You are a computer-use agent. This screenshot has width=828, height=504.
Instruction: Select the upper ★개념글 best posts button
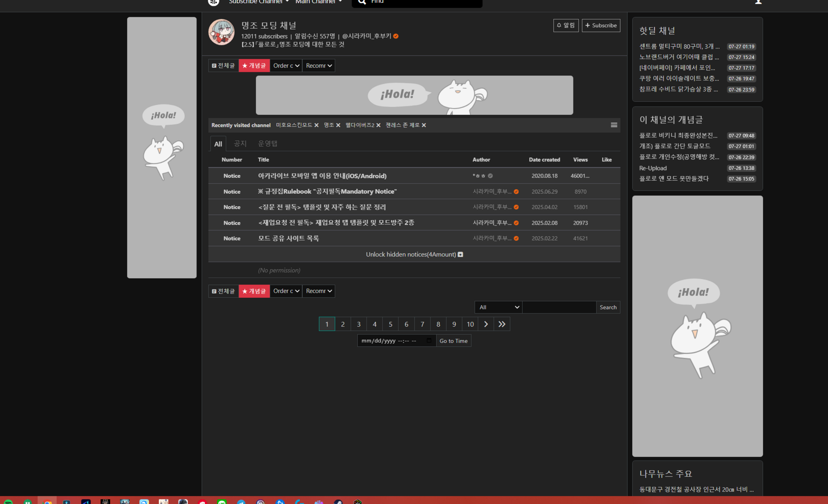[254, 65]
